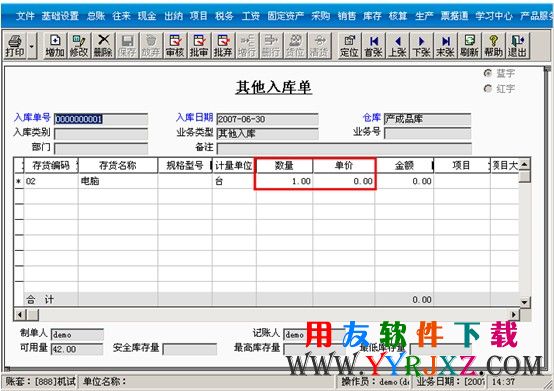Screen dimensions: 554x391
Task: Open the print dropdown arrow
Action: pyautogui.click(x=32, y=46)
